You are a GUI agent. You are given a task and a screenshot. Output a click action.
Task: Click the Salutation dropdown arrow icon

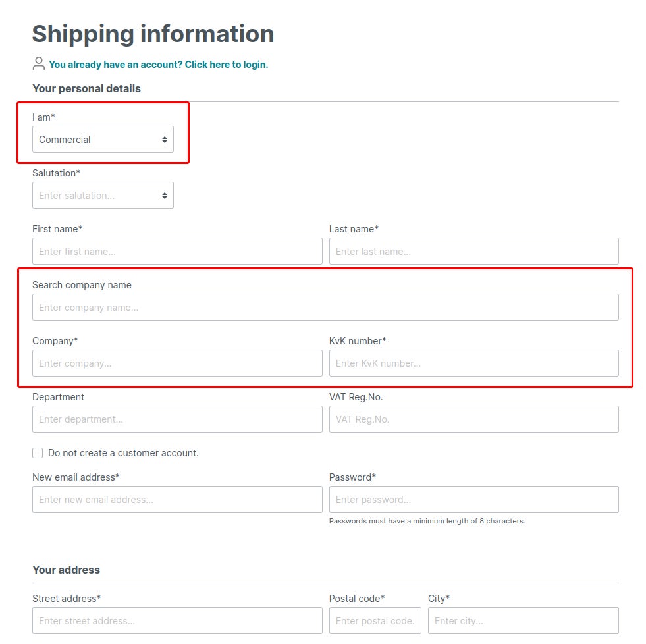click(165, 196)
